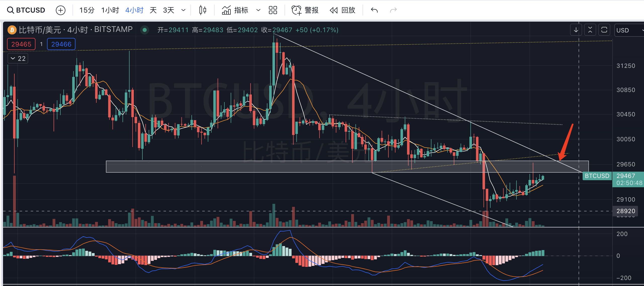Screen dimensions: 644x286
Task: Click the 29100 price axis label
Action: click(x=626, y=199)
